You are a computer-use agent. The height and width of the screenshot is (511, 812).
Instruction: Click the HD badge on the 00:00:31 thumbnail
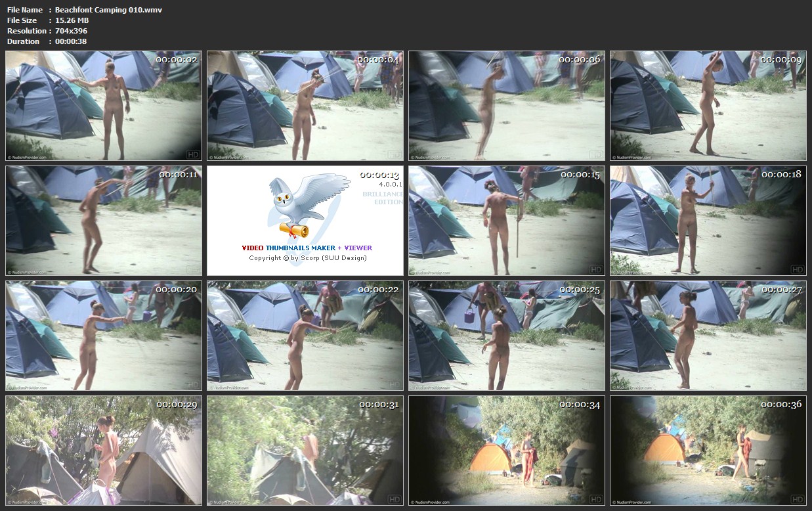coord(394,499)
